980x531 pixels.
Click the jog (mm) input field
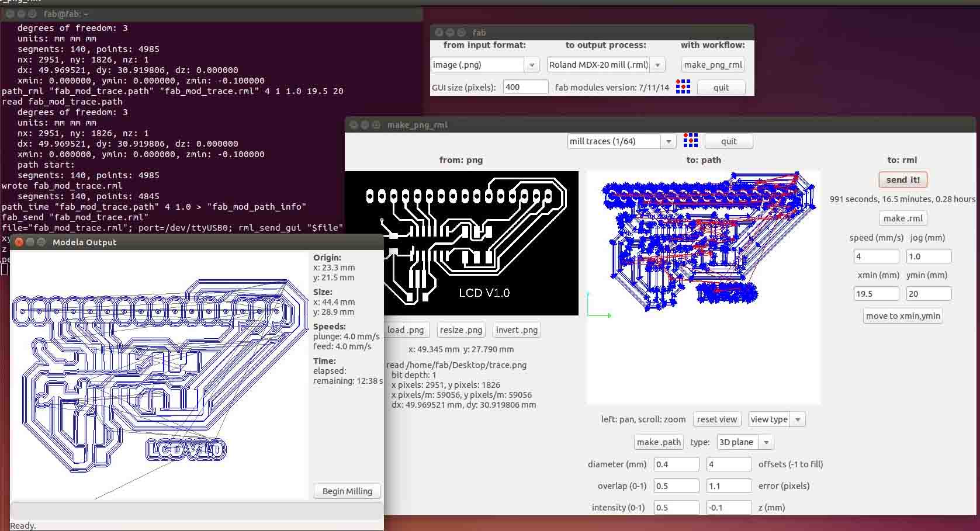(x=929, y=256)
